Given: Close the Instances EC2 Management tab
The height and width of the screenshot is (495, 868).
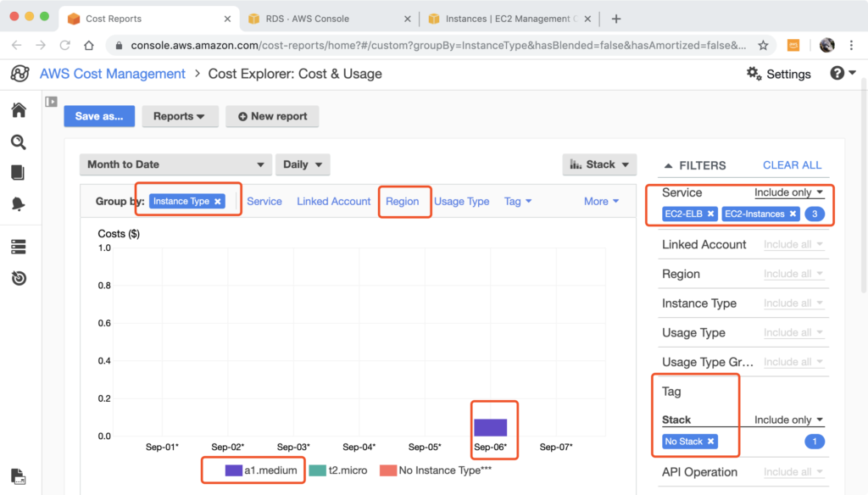Looking at the screenshot, I should pos(587,19).
